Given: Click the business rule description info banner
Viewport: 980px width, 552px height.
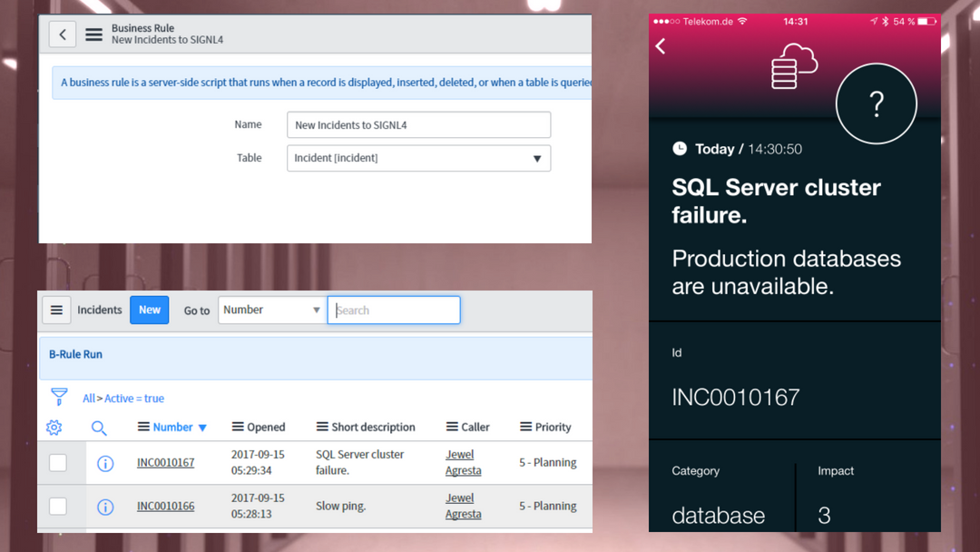Looking at the screenshot, I should click(322, 83).
